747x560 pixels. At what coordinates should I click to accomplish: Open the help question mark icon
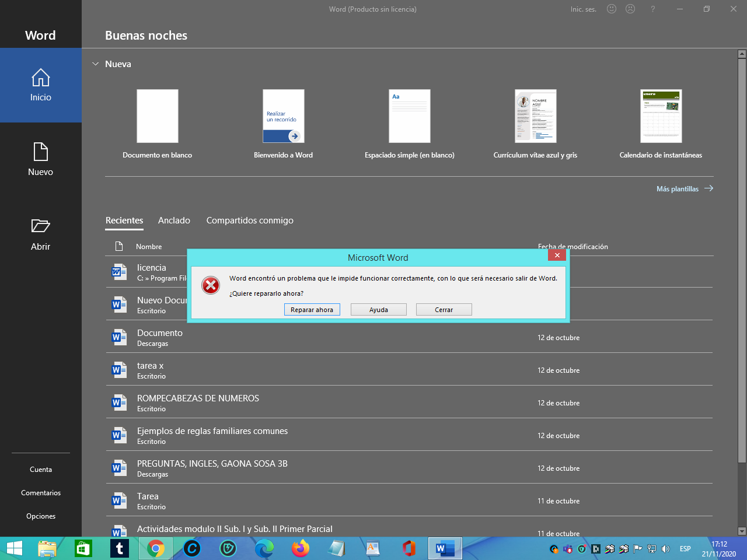pyautogui.click(x=653, y=9)
